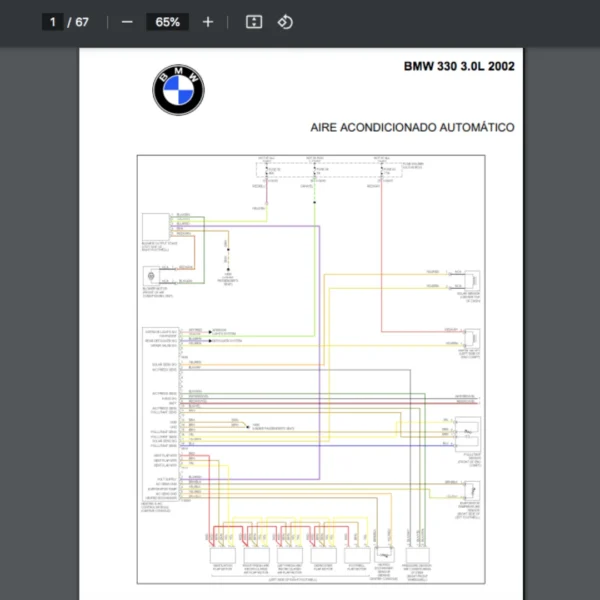This screenshot has width=600, height=600.
Task: Click the fit to page icon
Action: coord(254,22)
